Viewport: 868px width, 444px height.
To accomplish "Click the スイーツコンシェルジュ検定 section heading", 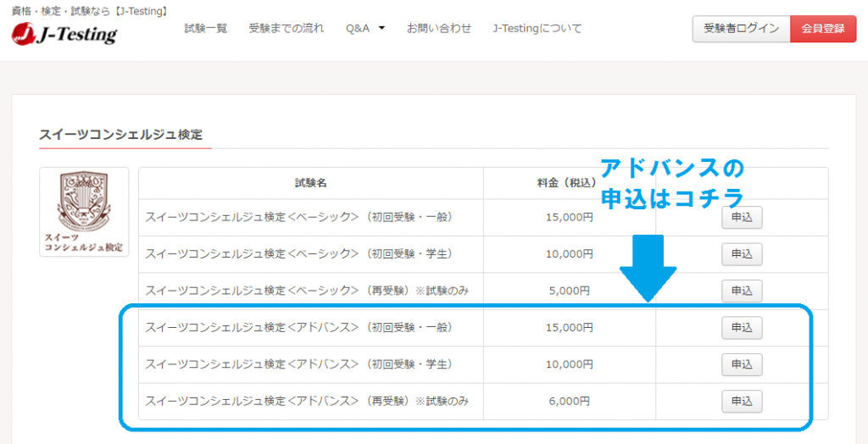I will coord(120,135).
